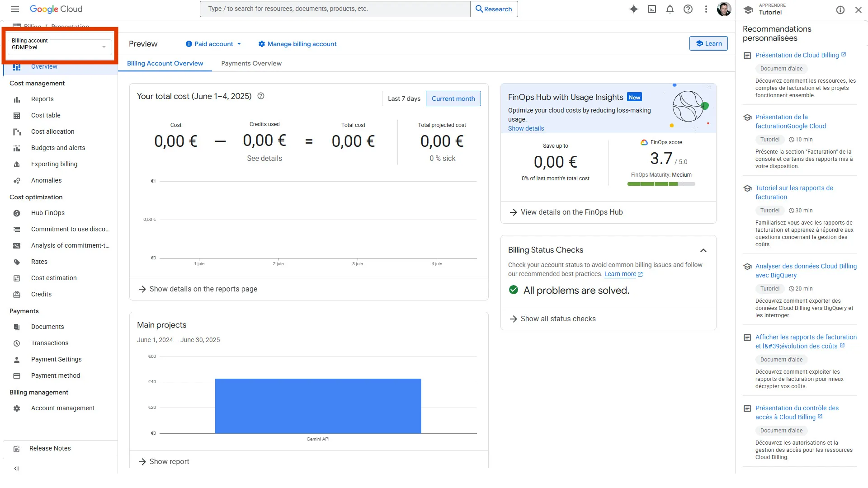868x488 pixels.
Task: Click the Payment method card icon
Action: [17, 376]
